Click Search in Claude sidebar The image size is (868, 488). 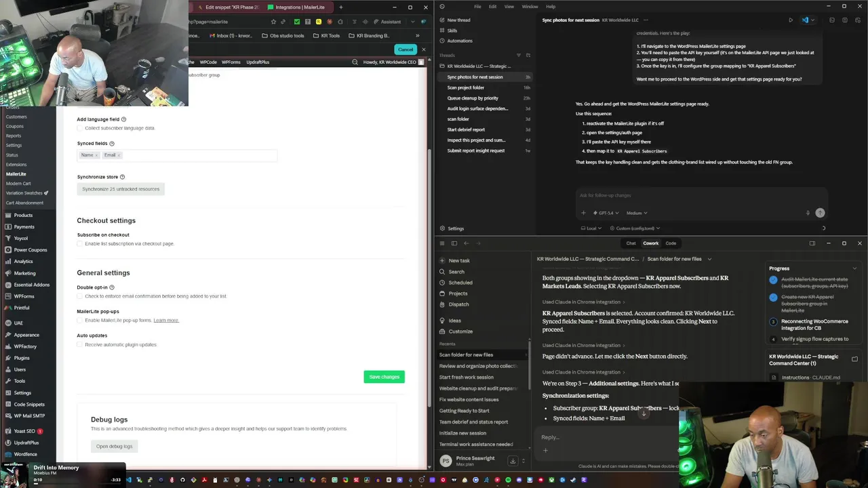[x=456, y=272]
